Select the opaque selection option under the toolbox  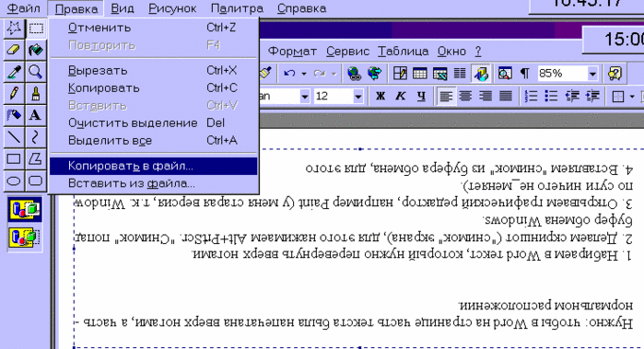pyautogui.click(x=25, y=209)
